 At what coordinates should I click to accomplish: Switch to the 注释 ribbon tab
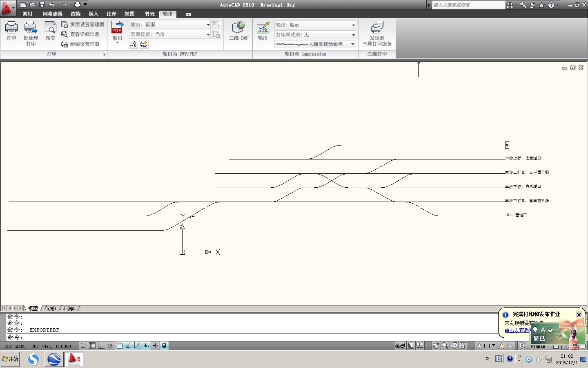click(x=111, y=14)
